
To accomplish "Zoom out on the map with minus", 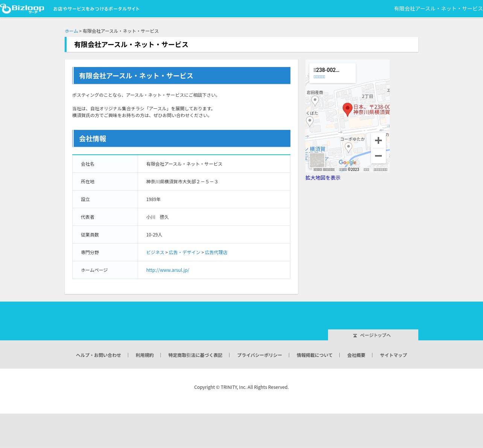I will point(378,156).
